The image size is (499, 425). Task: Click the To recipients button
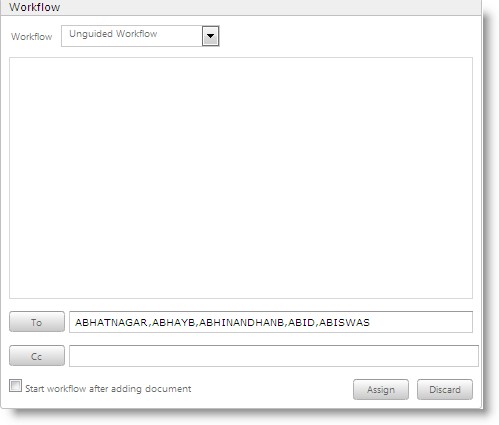[x=37, y=322]
